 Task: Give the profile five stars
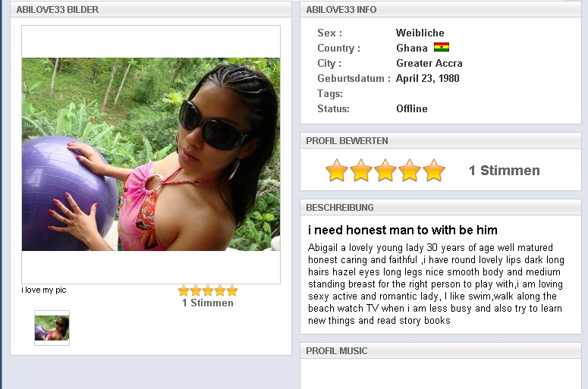click(x=434, y=171)
